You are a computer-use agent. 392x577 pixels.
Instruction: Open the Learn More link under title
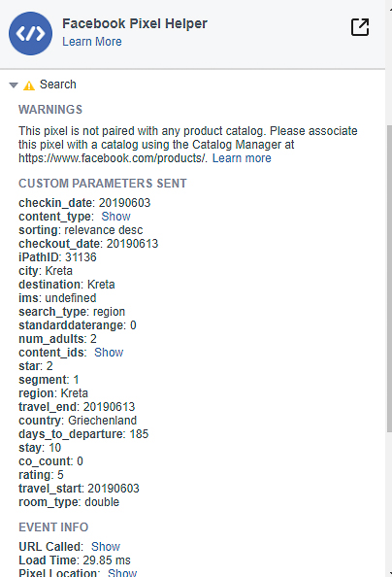click(92, 42)
